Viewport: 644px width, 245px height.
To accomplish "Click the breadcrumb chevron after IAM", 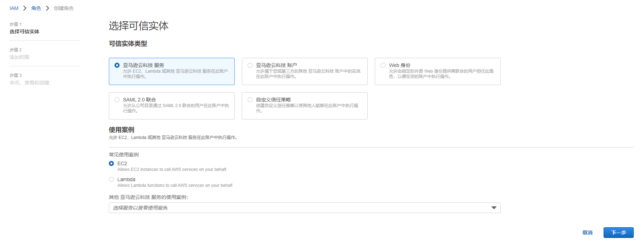I will [25, 8].
